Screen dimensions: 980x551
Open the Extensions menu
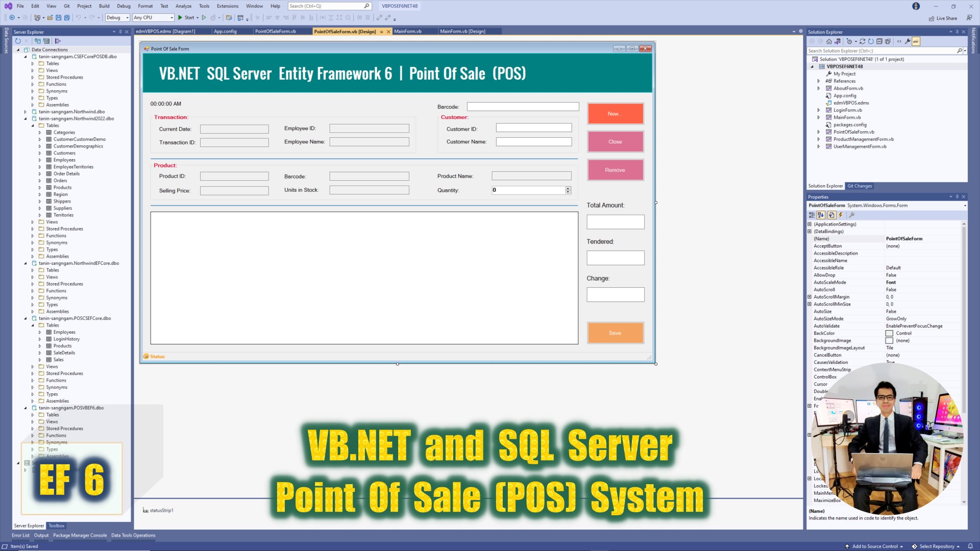pos(228,6)
